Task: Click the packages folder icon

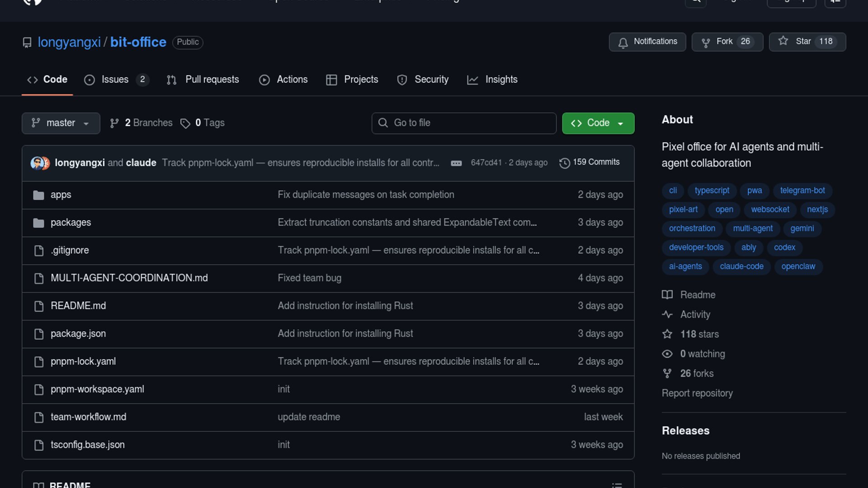Action: [x=39, y=223]
